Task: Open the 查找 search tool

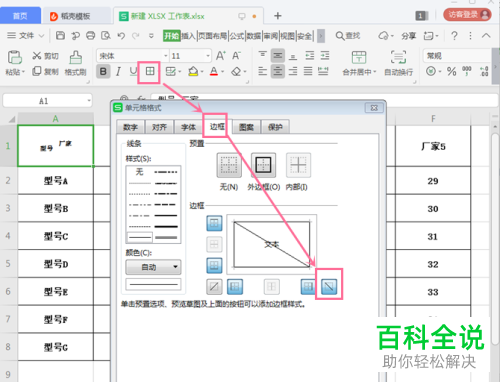Action: (348, 35)
